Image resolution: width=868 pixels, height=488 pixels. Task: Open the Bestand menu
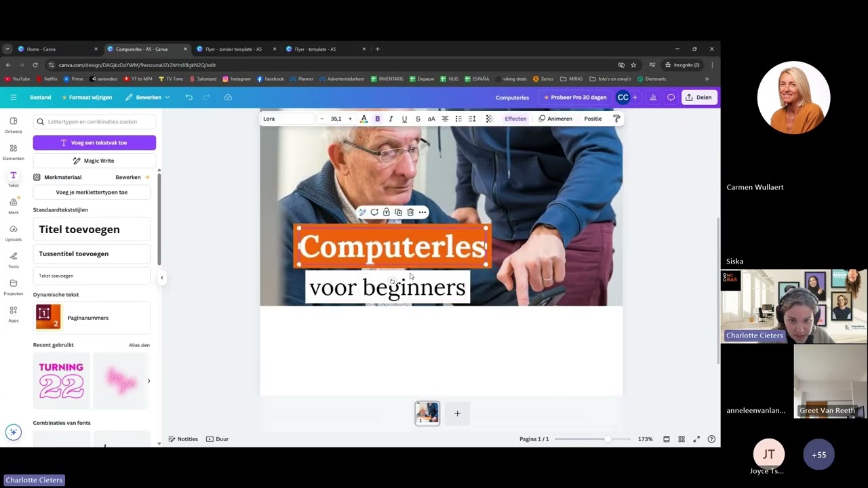coord(40,98)
